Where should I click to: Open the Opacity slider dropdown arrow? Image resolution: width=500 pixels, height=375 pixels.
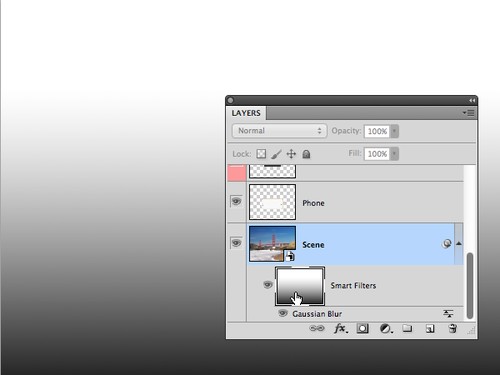tap(394, 131)
